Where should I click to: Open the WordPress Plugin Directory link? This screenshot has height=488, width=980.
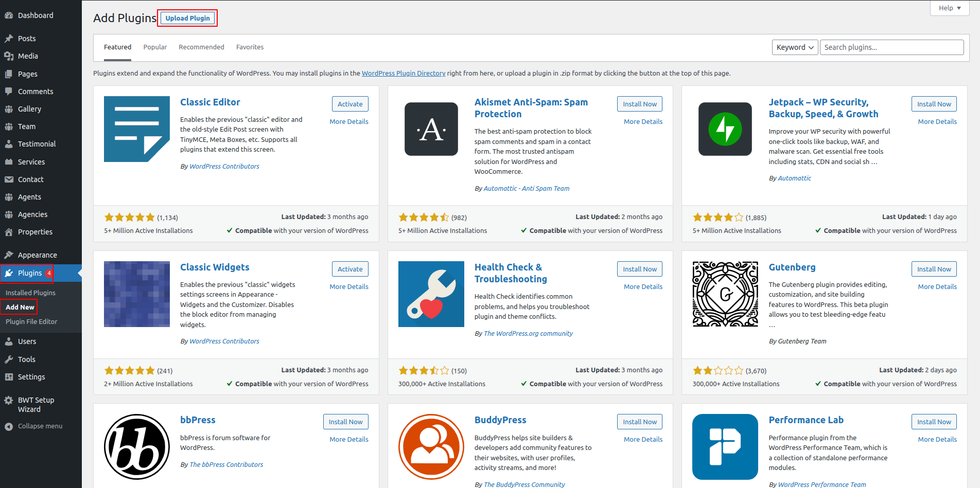click(404, 74)
